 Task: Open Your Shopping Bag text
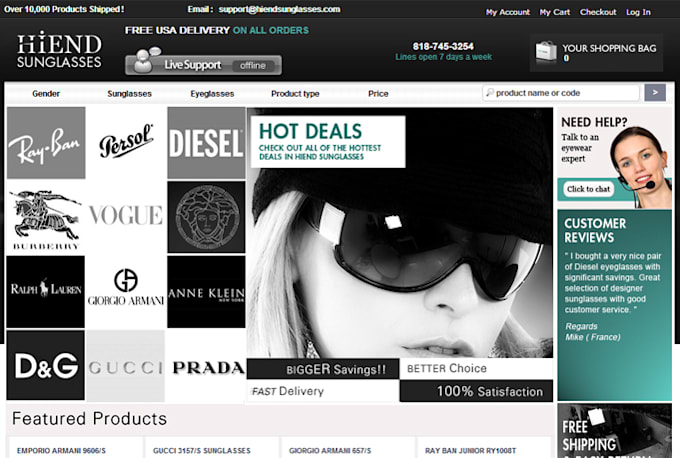[609, 49]
